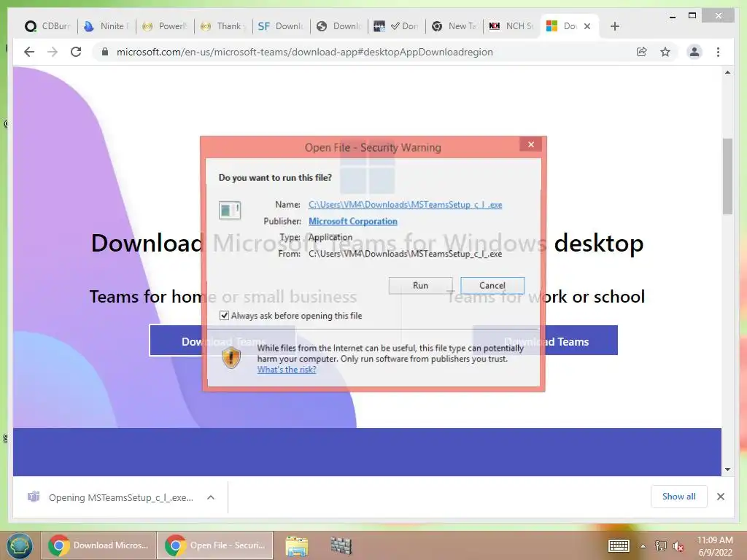Switch to the CDBurn tab
The image size is (747, 560).
tap(47, 26)
